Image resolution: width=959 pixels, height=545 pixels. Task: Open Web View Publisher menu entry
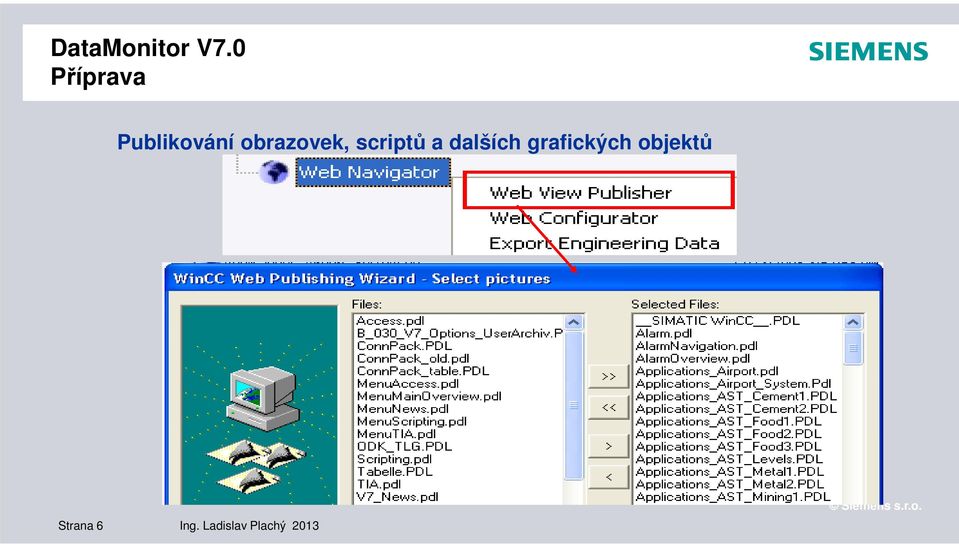click(580, 193)
